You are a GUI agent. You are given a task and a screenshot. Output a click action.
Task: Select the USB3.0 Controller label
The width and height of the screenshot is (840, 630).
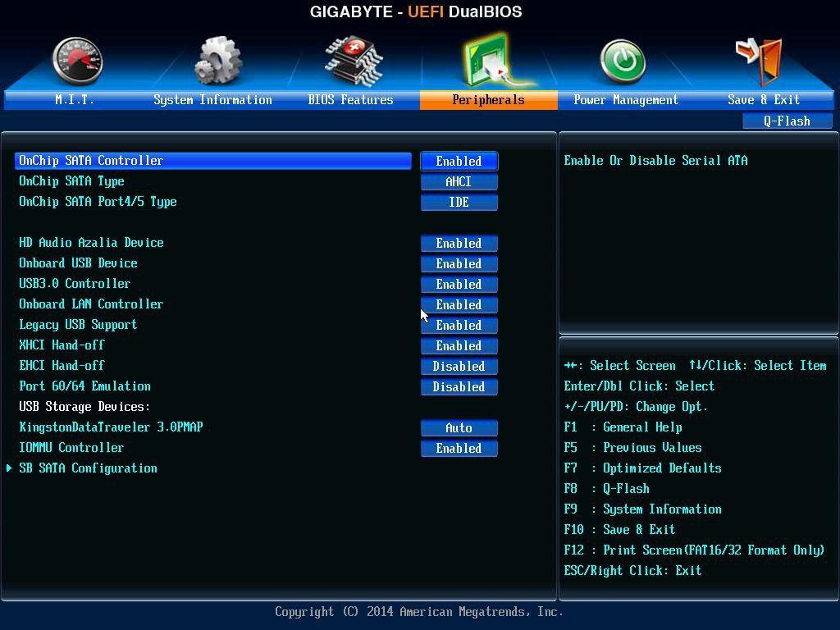75,283
